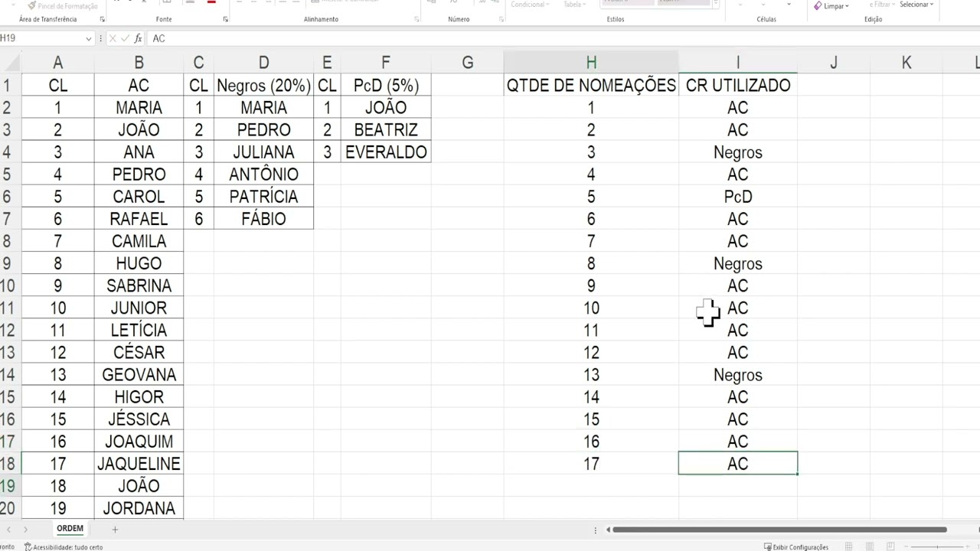The image size is (980, 551).
Task: Select row 20 header
Action: tap(10, 508)
